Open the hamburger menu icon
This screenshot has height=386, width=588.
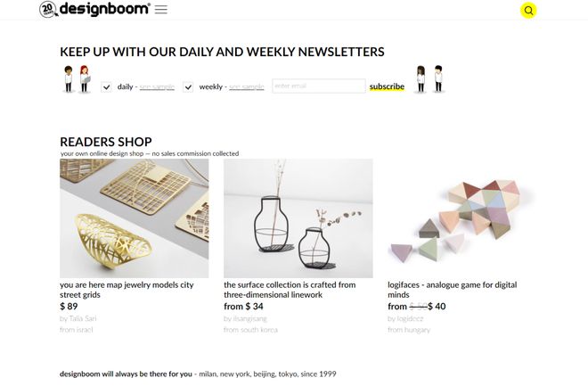[160, 10]
